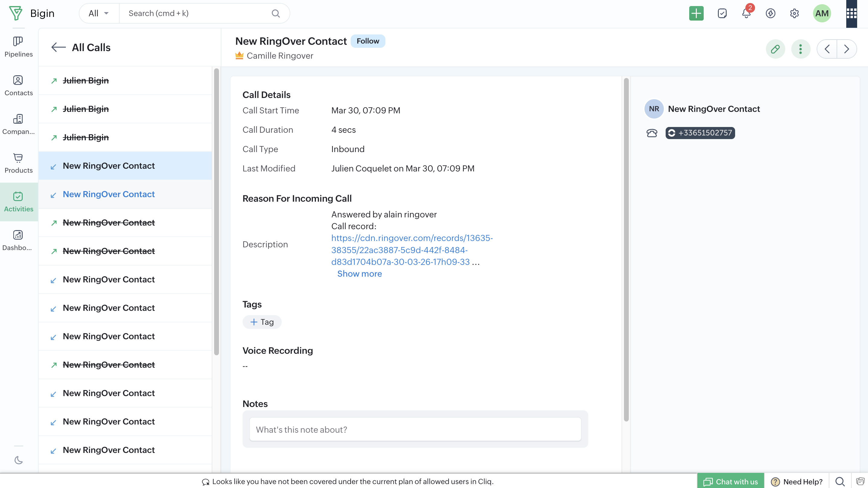Click the edit pencil icon
868x488 pixels.
(x=775, y=49)
